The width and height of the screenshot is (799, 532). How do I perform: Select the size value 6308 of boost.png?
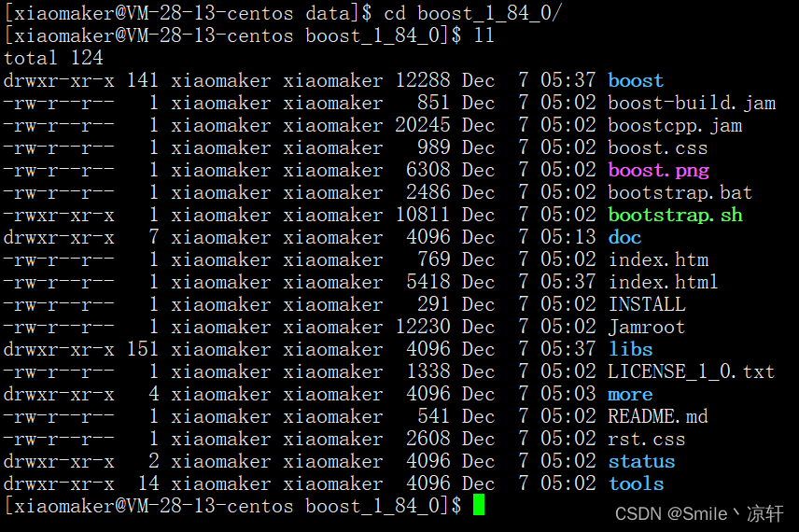[428, 170]
